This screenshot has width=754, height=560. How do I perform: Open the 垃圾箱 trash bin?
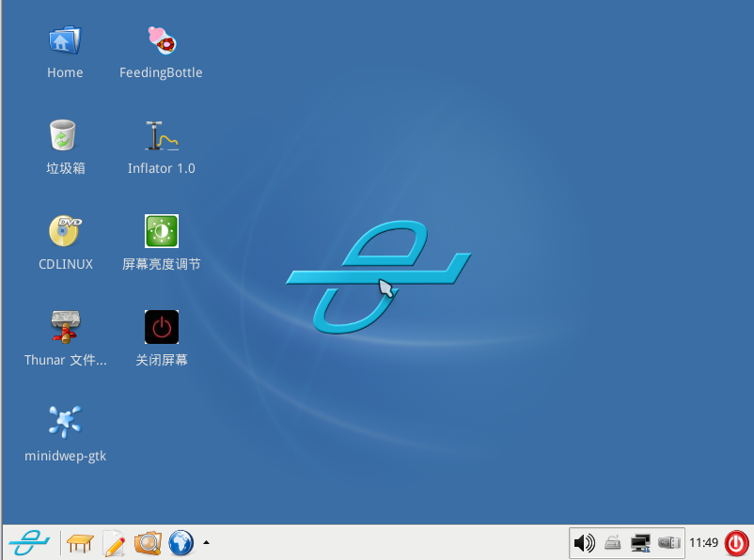pos(64,136)
